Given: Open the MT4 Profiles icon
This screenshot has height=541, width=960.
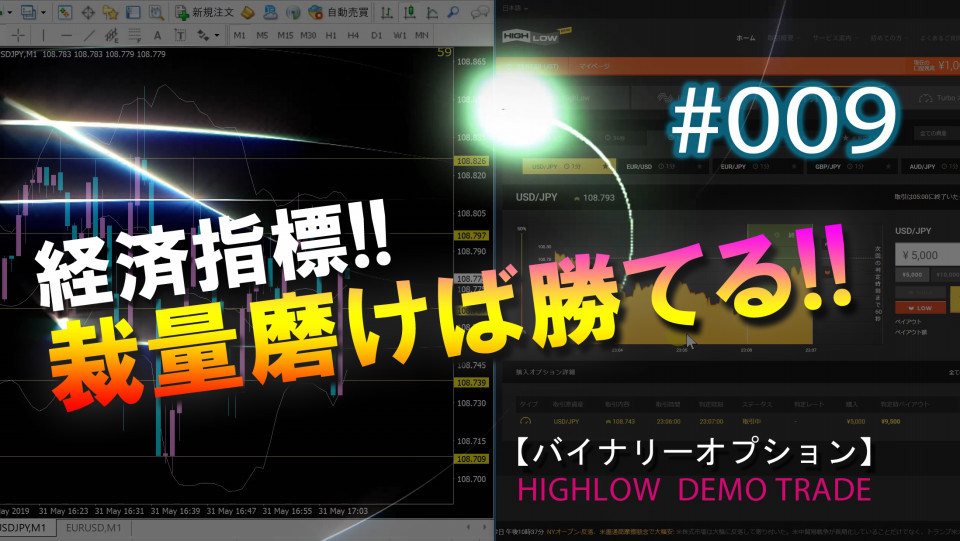Looking at the screenshot, I should point(28,12).
